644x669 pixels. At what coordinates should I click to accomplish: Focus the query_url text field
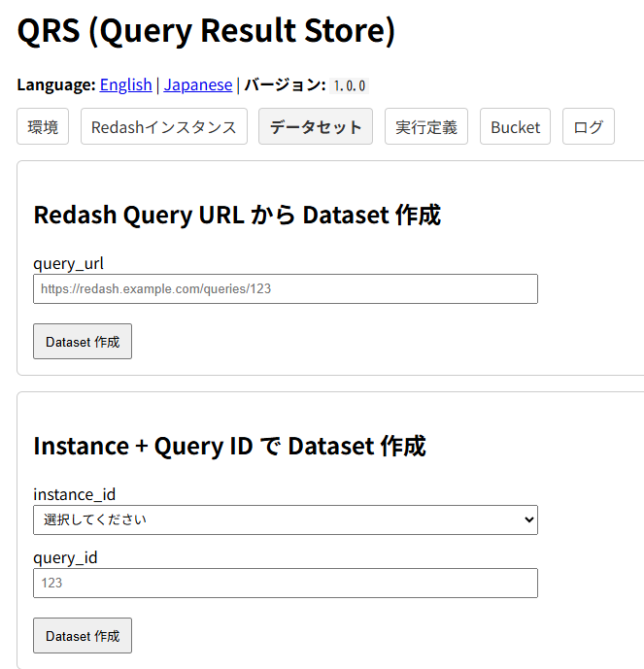click(286, 288)
